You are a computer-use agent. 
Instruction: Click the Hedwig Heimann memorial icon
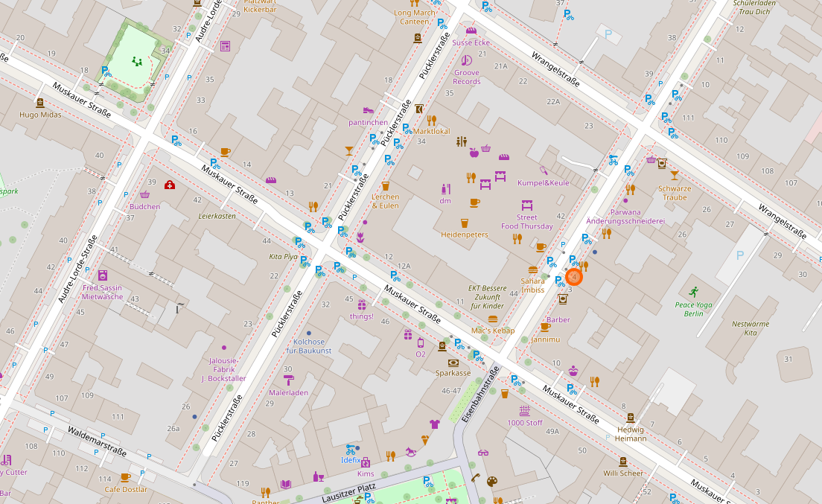[x=631, y=418]
